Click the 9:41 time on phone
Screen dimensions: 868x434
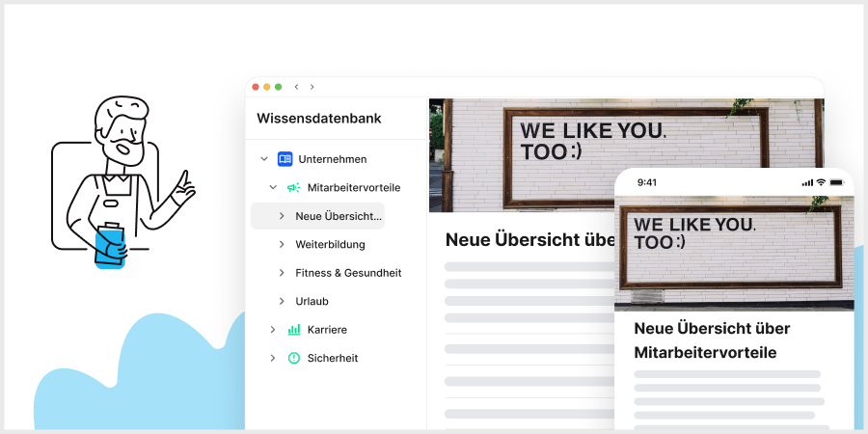click(646, 182)
